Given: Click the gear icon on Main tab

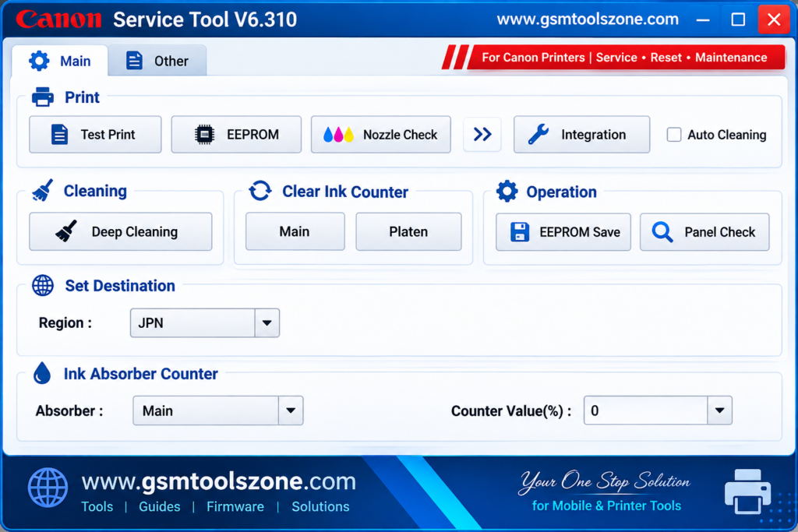Looking at the screenshot, I should [x=39, y=61].
